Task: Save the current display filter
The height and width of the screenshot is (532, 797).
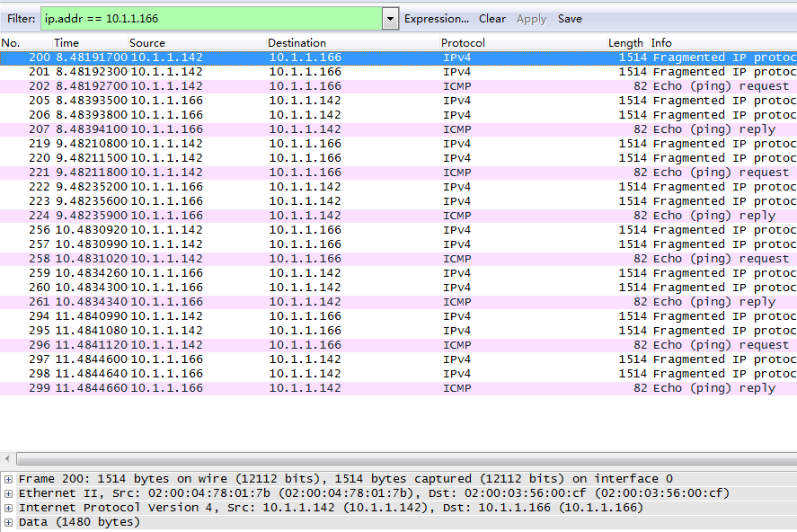Action: click(570, 19)
